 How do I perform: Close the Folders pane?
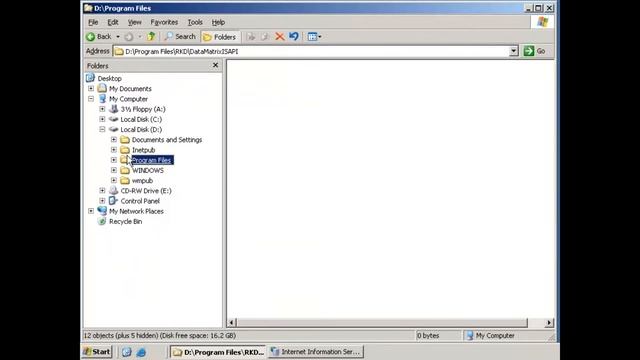[x=216, y=65]
